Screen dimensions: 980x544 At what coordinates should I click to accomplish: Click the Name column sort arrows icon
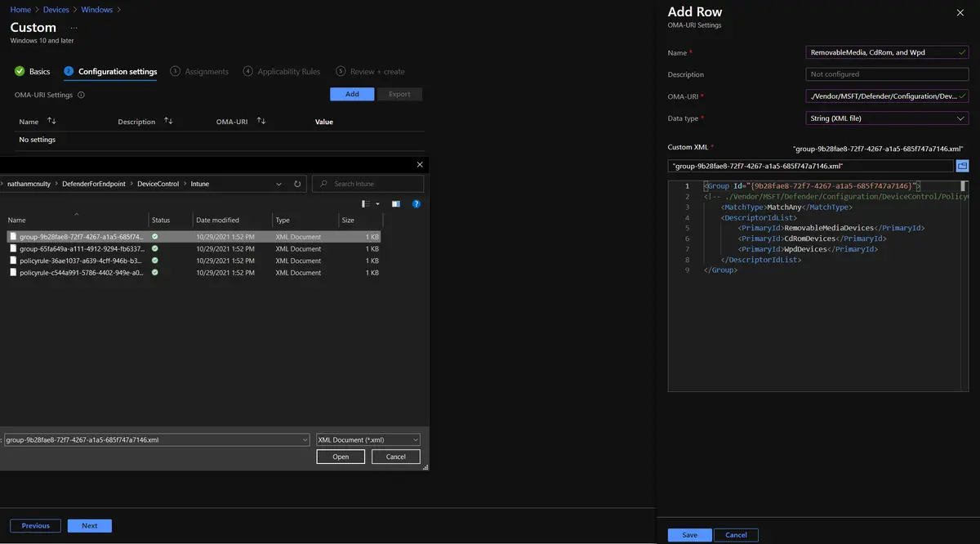click(x=51, y=121)
